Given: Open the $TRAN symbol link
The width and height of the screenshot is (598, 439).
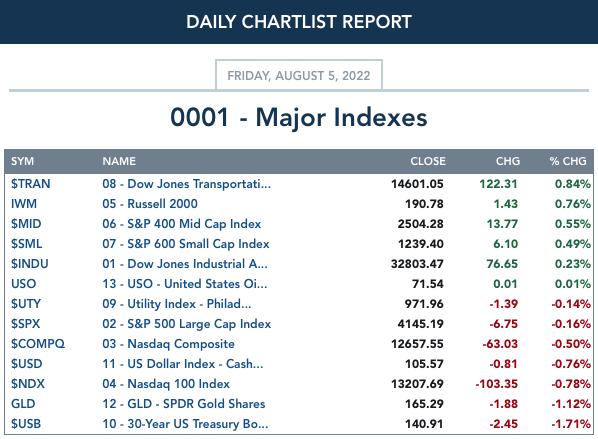Looking at the screenshot, I should [31, 184].
